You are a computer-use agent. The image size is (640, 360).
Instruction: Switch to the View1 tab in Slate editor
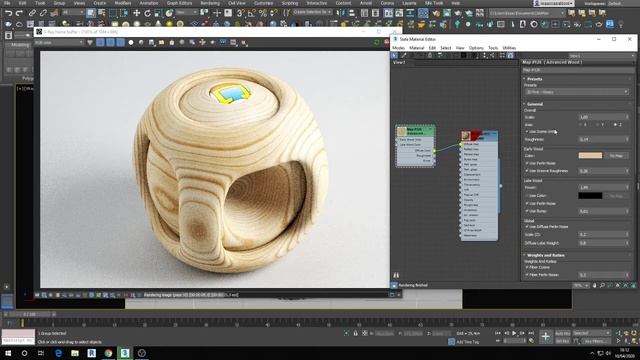click(399, 62)
